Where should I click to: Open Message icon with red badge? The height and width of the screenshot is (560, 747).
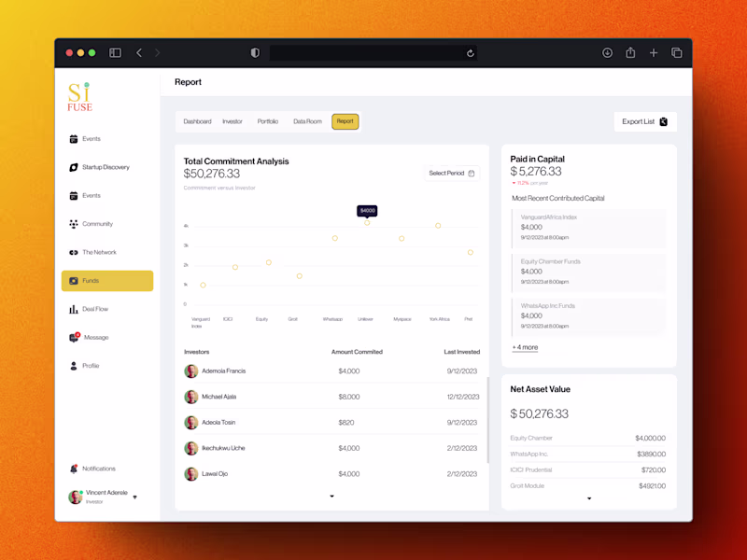tap(75, 337)
